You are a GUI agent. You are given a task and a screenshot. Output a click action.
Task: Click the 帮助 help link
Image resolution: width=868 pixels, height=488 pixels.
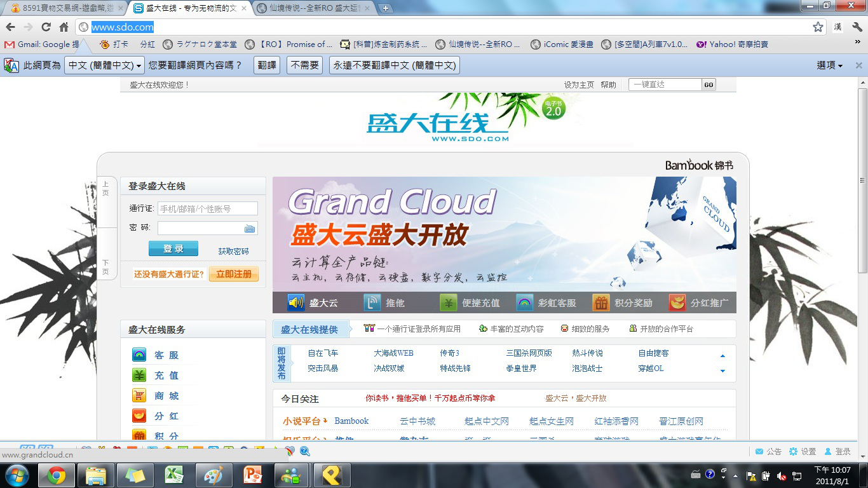coord(608,85)
